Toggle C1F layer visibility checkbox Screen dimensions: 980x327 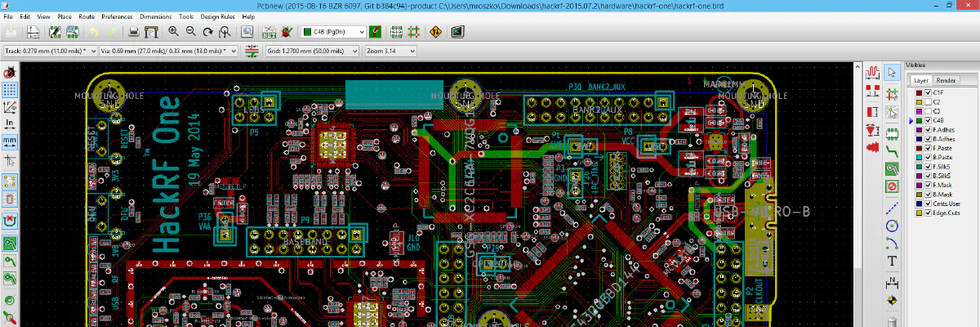928,93
